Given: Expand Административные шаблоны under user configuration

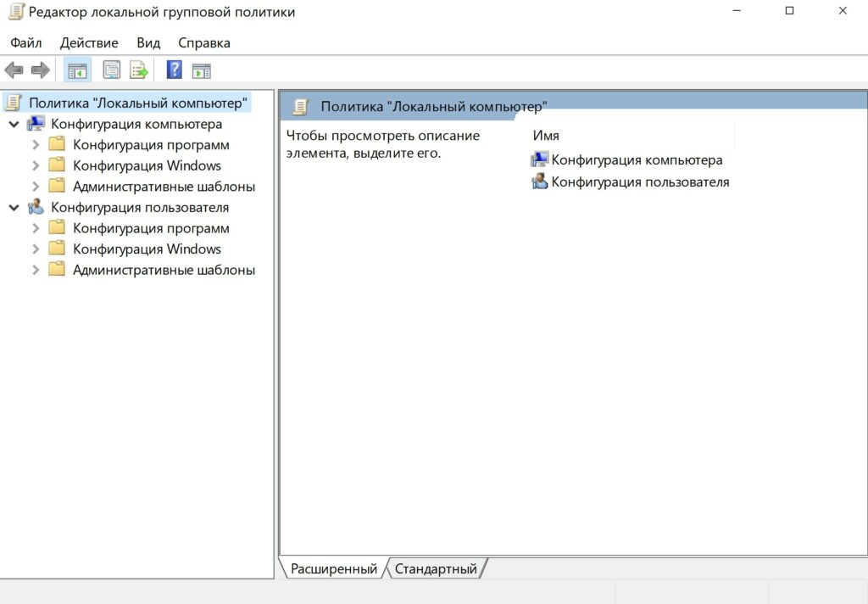Looking at the screenshot, I should (36, 270).
